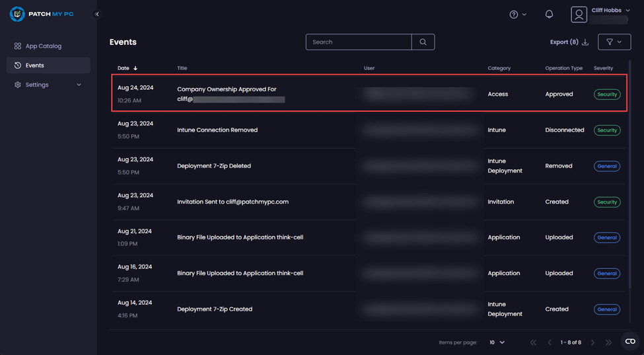
Task: Open the chat widget icon in the corner
Action: coord(630,341)
